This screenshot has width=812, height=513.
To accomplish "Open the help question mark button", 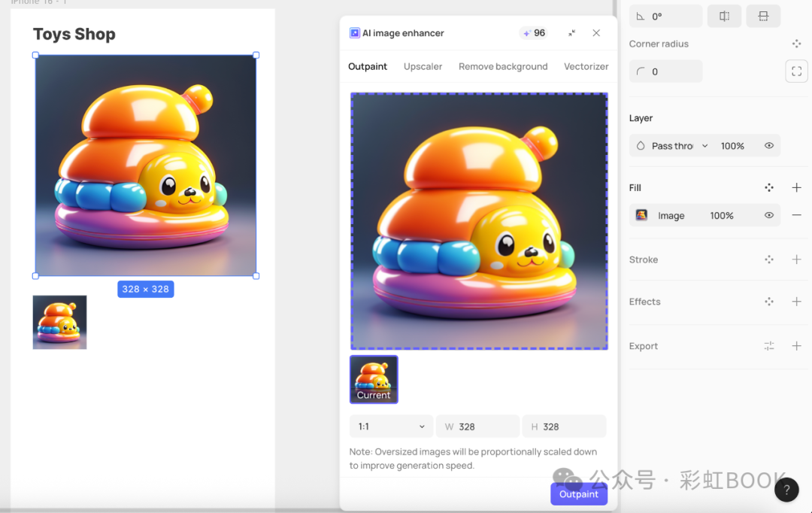I will [786, 490].
